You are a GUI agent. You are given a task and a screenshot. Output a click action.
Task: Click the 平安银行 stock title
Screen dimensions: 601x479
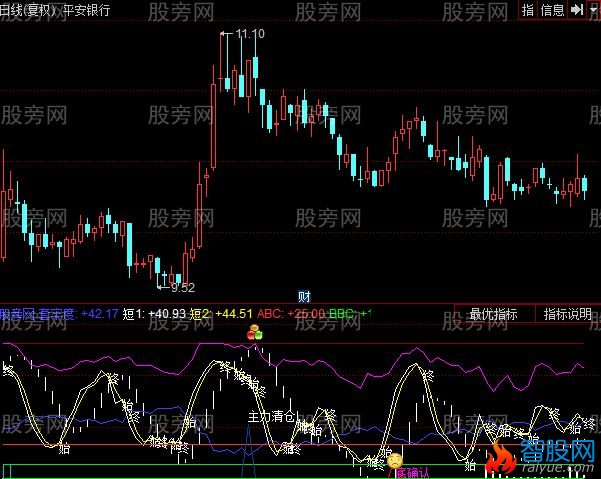pos(87,10)
